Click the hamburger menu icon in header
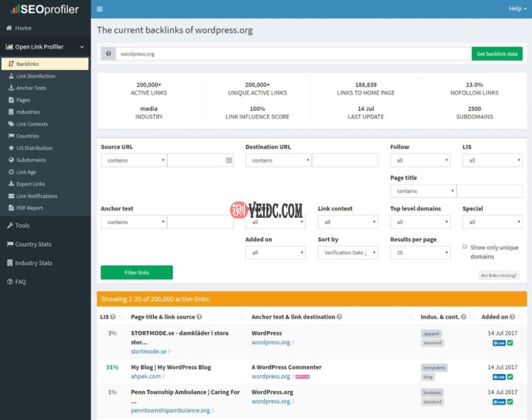This screenshot has height=420, width=532. point(99,9)
